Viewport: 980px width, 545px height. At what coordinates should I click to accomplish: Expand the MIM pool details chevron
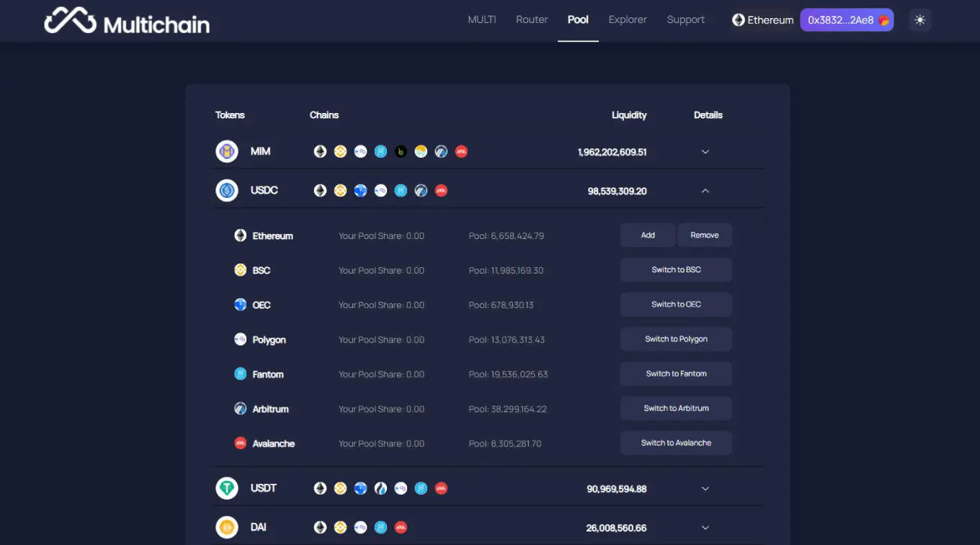705,152
